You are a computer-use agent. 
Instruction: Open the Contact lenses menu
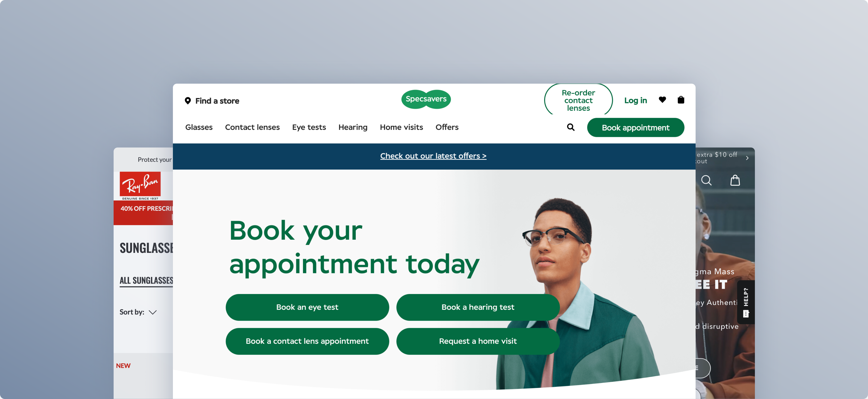252,127
